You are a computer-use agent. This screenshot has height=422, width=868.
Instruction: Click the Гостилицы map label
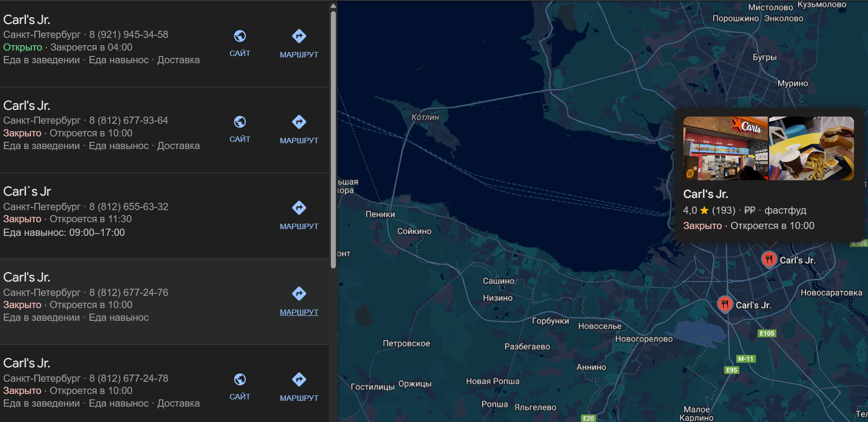point(373,387)
